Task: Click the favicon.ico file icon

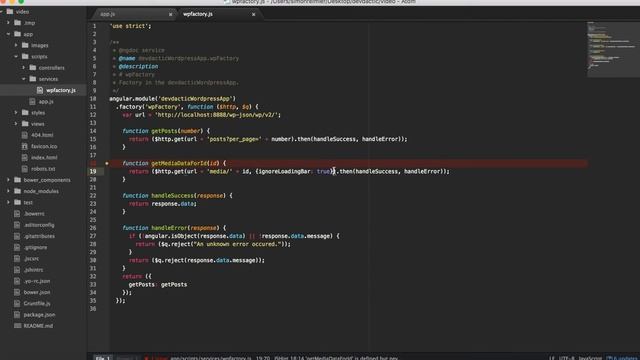Action: (x=24, y=146)
